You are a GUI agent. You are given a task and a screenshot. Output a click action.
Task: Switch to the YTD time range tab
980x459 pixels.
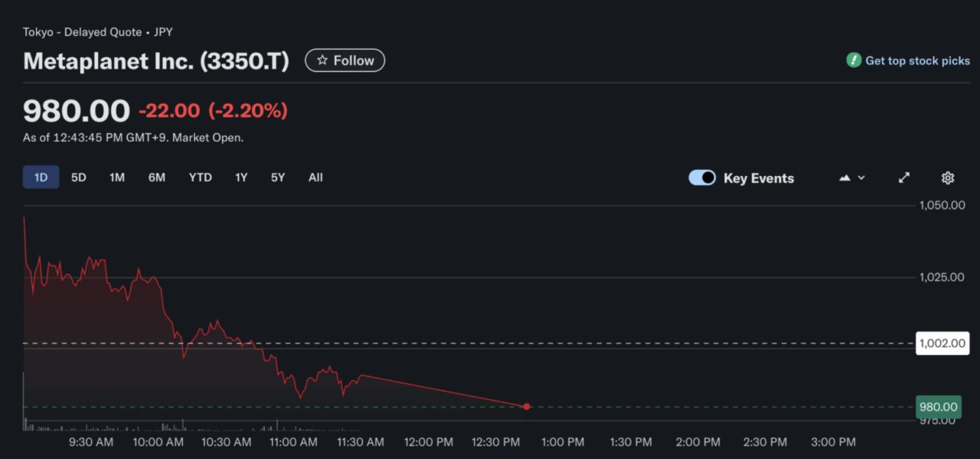[200, 177]
